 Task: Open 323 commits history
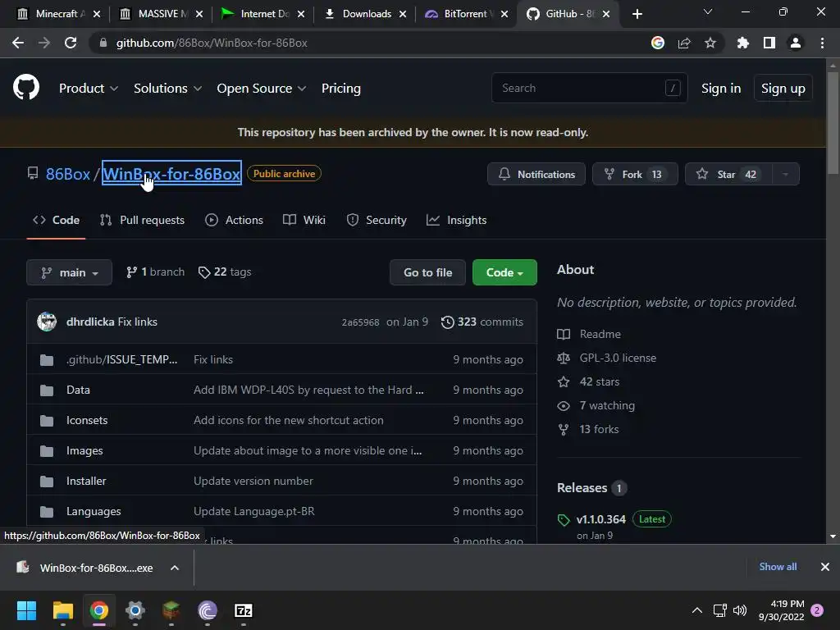pyautogui.click(x=482, y=322)
